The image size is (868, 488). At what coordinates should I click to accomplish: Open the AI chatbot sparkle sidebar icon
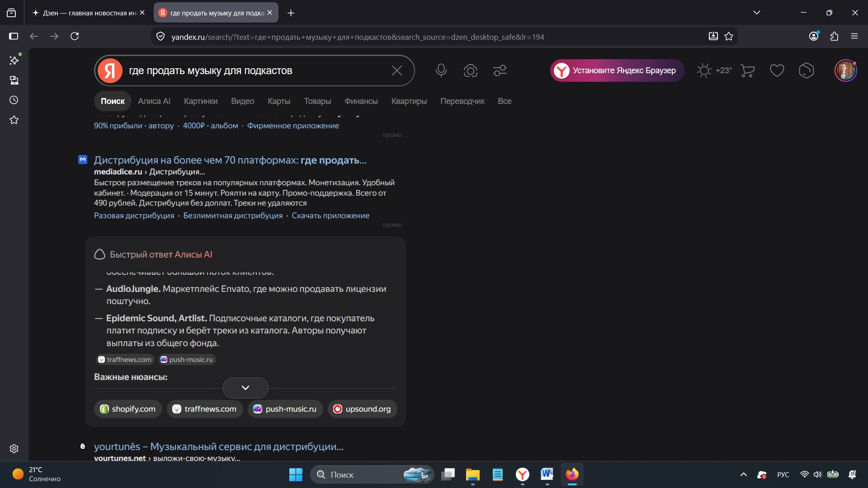click(x=14, y=60)
